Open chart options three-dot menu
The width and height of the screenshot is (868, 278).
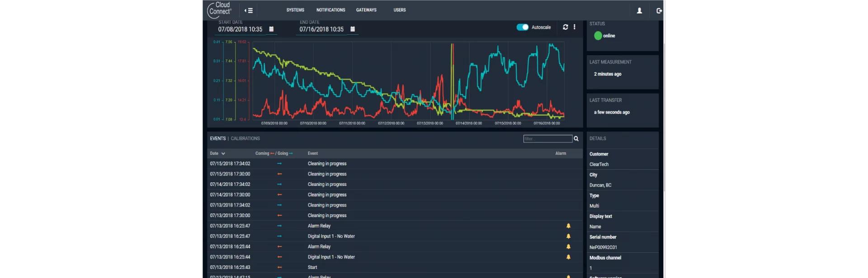point(575,27)
